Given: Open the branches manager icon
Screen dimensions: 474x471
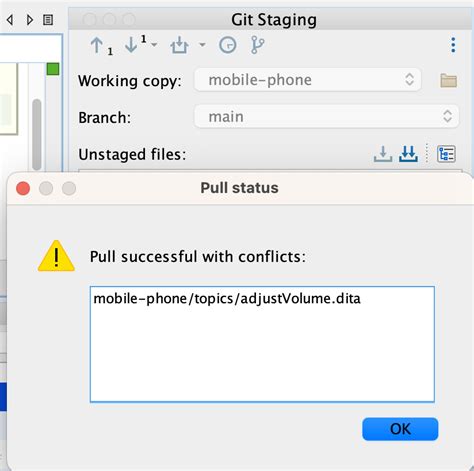Looking at the screenshot, I should coord(257,45).
